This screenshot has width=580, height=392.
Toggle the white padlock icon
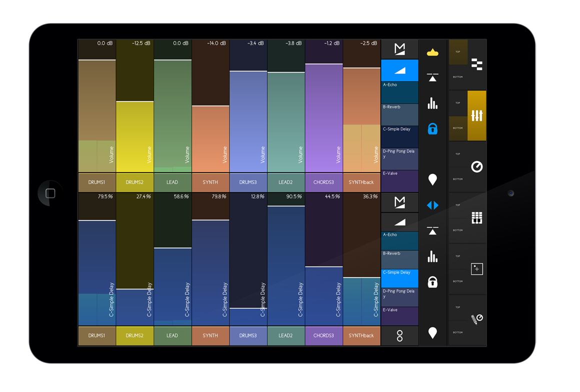(433, 281)
